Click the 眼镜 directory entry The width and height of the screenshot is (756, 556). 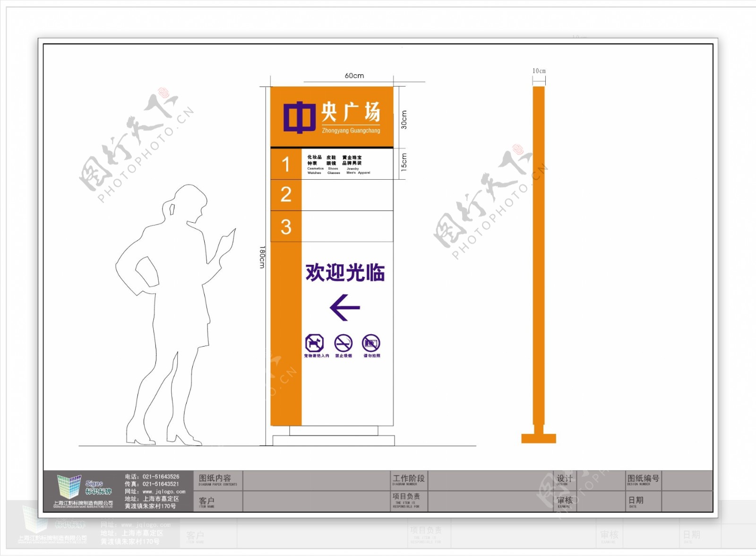coord(331,163)
